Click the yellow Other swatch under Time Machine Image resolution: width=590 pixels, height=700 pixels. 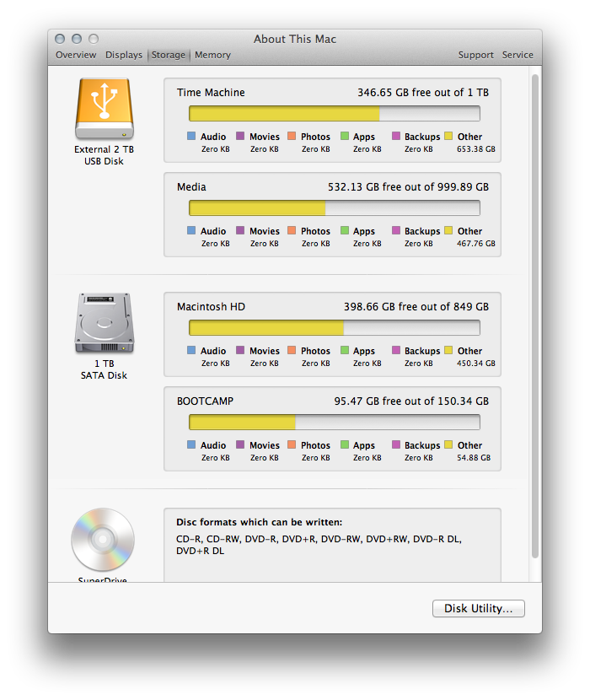tap(448, 136)
